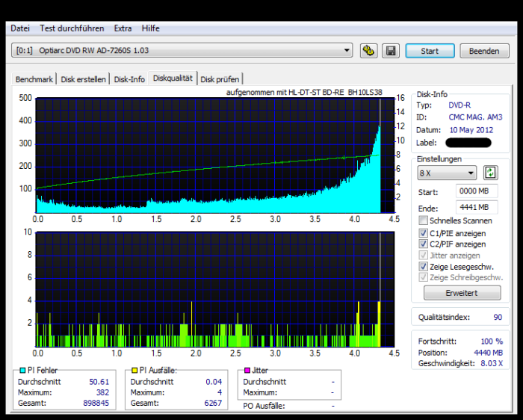Click the Beenden button

[x=484, y=51]
